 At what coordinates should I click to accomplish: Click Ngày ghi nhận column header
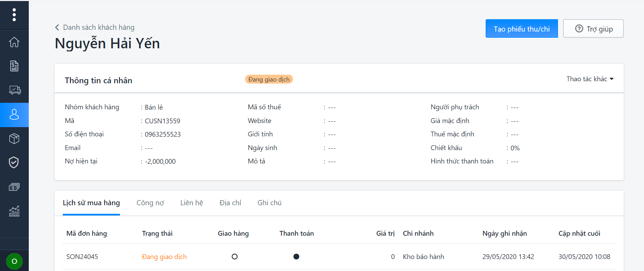pos(505,233)
